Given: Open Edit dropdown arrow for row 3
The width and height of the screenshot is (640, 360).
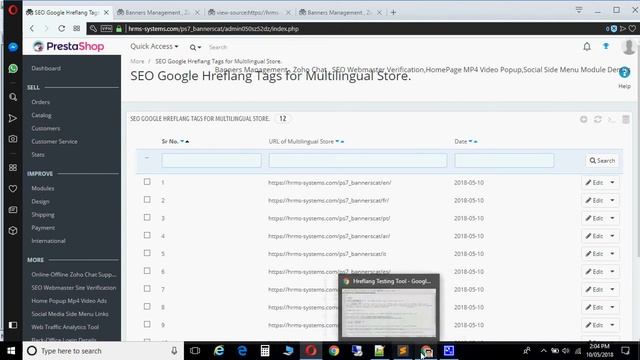Looking at the screenshot, I should [x=612, y=218].
